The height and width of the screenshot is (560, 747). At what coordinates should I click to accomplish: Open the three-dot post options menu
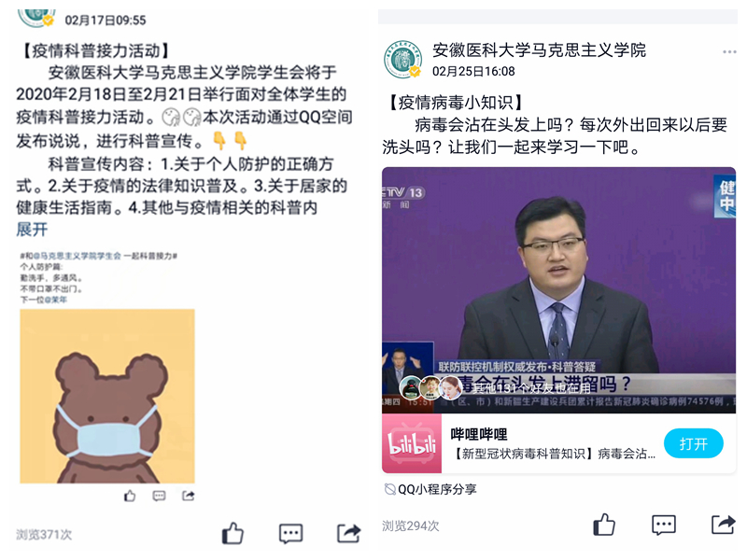coord(729,52)
